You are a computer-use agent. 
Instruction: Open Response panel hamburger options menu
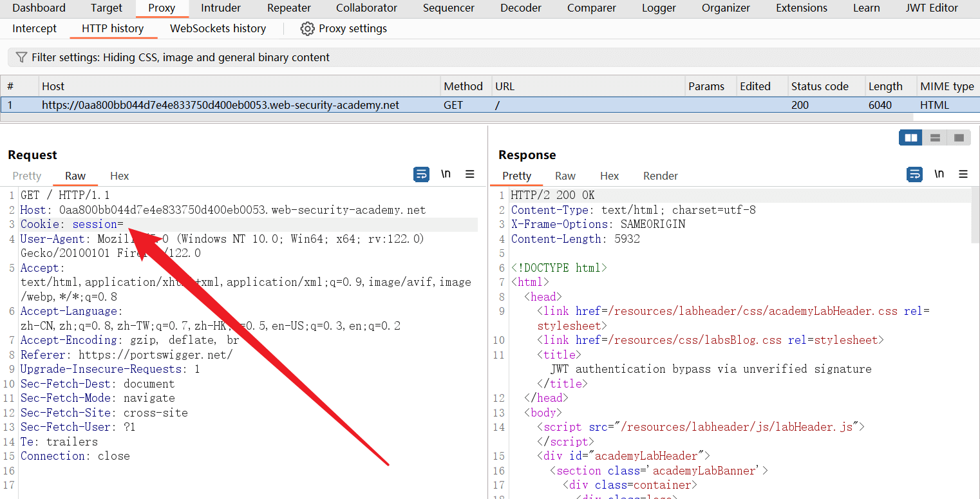point(963,174)
